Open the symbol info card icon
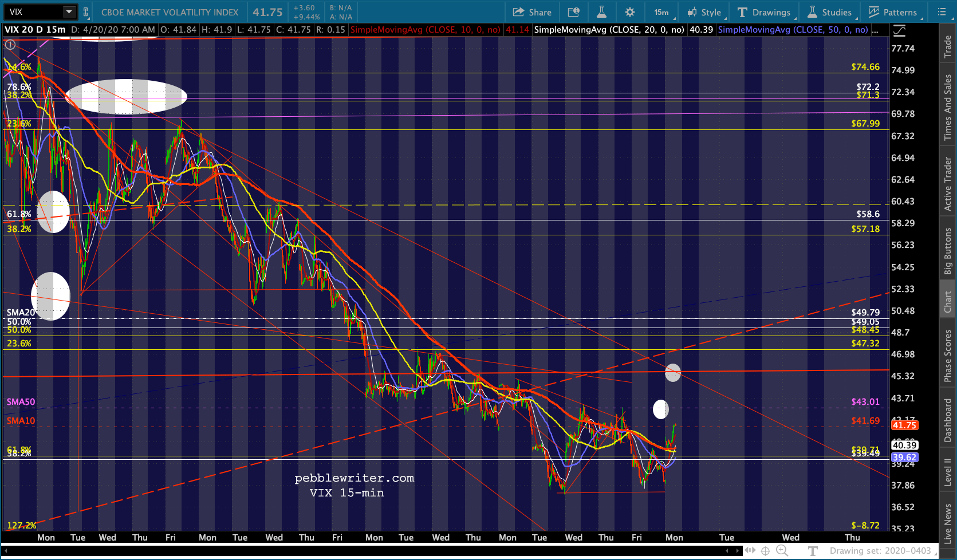 [x=573, y=12]
